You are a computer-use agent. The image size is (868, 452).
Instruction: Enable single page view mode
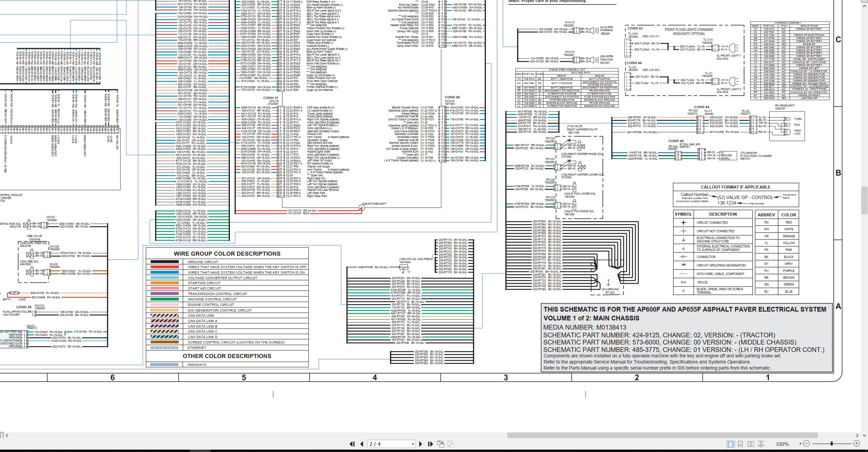[730, 444]
